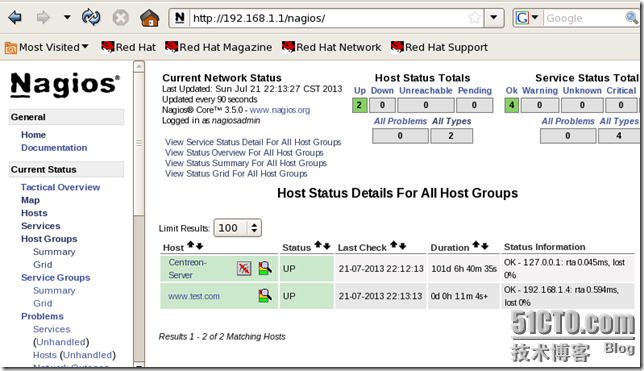Reload the page with the refresh icon

91,18
